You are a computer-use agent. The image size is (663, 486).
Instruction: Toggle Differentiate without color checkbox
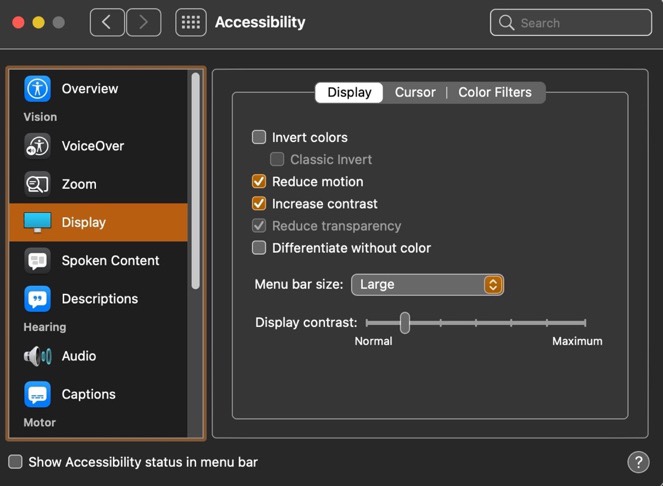click(x=259, y=248)
